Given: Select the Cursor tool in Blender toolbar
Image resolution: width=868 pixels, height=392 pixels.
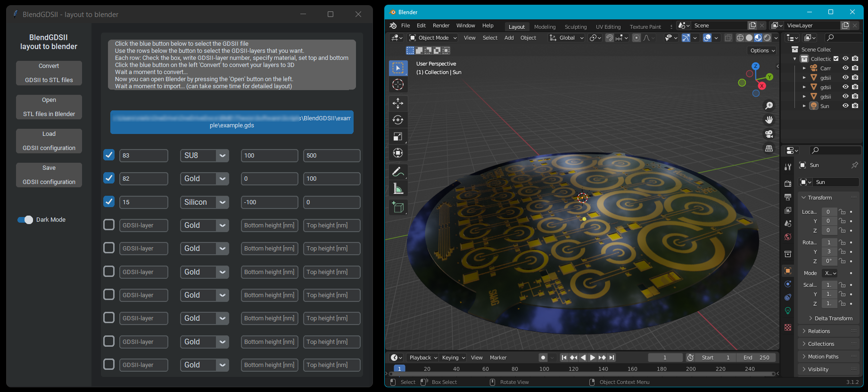Looking at the screenshot, I should (398, 84).
